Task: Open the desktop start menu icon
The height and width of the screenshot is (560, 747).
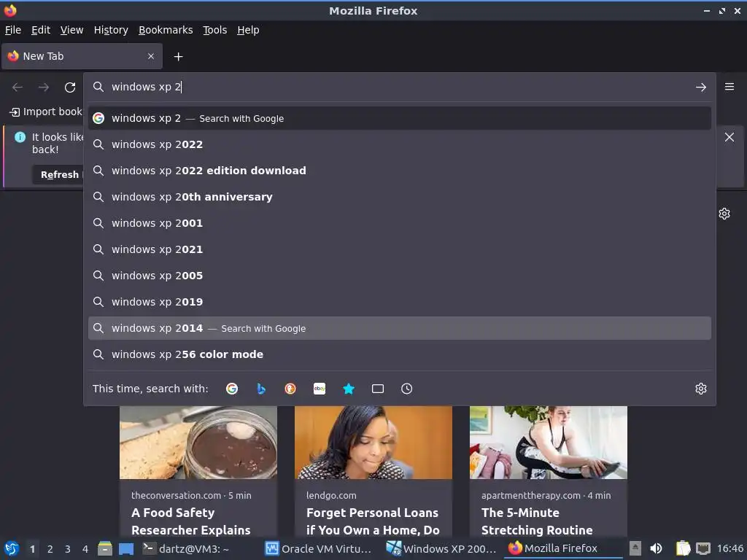Action: pos(12,548)
